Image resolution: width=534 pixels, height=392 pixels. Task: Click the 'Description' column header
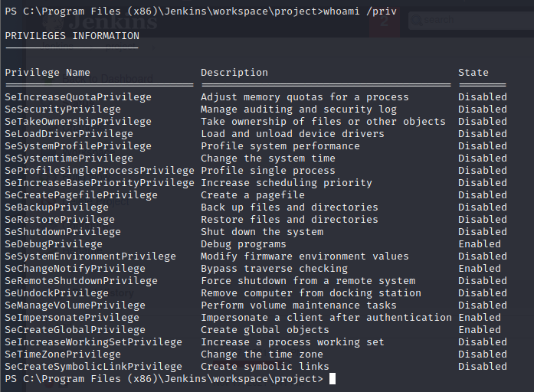pyautogui.click(x=234, y=73)
